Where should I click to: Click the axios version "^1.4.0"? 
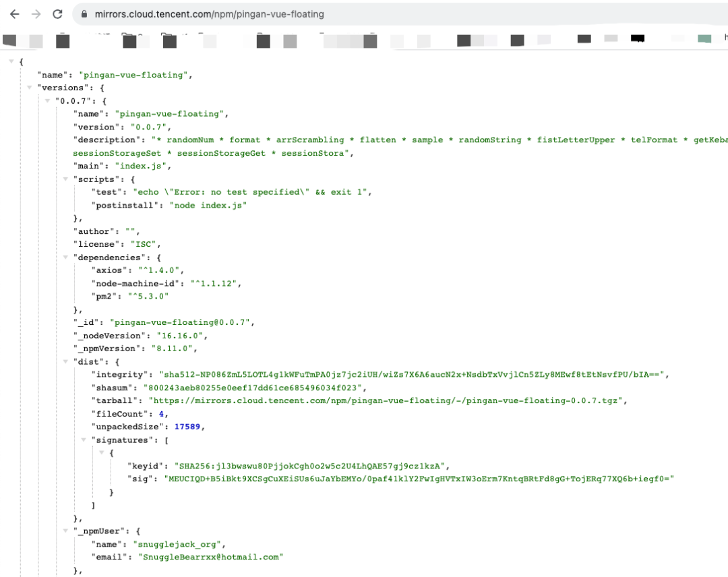(159, 270)
